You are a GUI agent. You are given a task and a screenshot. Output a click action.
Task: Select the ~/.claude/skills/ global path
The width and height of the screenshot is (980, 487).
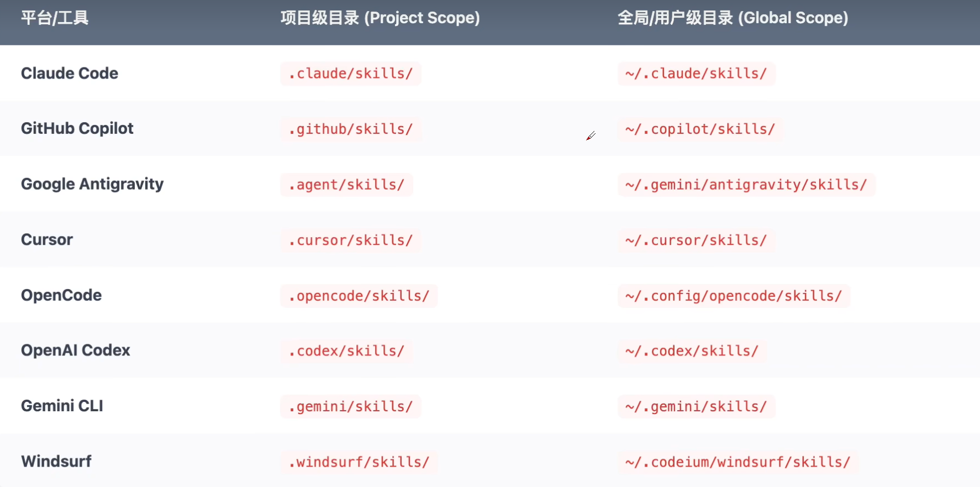[x=697, y=74]
